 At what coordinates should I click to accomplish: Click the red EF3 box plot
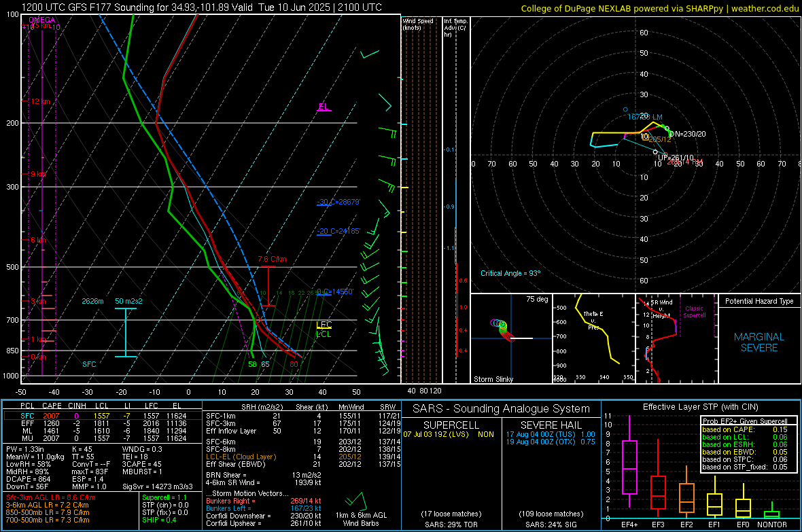click(x=658, y=478)
